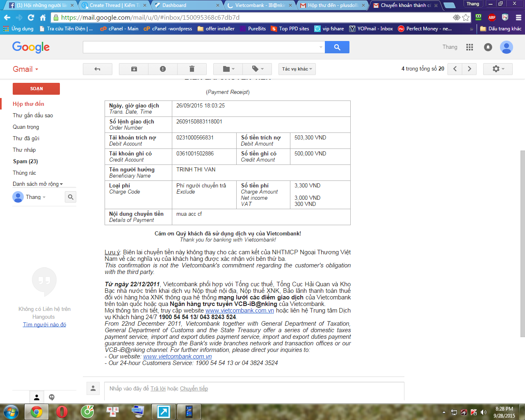Reload the current page
The image size is (525, 420).
point(31,18)
